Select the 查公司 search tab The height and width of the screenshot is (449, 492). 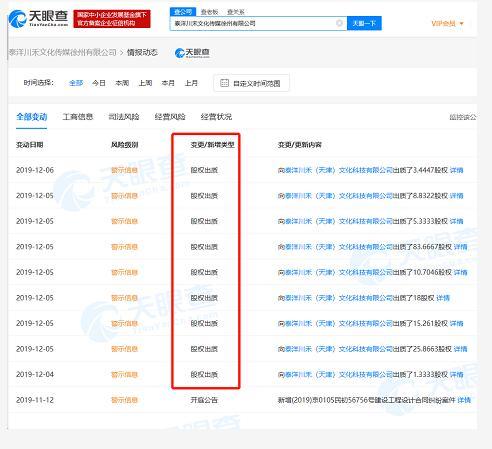[x=183, y=12]
